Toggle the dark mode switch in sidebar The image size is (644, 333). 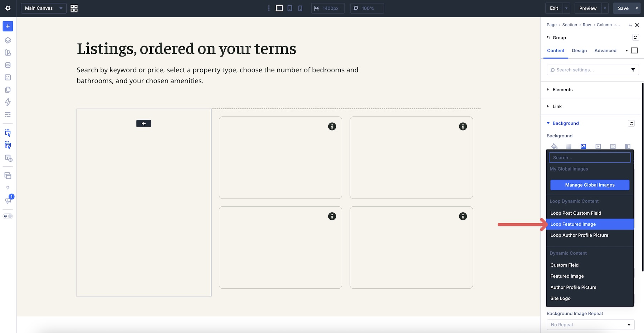click(8, 216)
